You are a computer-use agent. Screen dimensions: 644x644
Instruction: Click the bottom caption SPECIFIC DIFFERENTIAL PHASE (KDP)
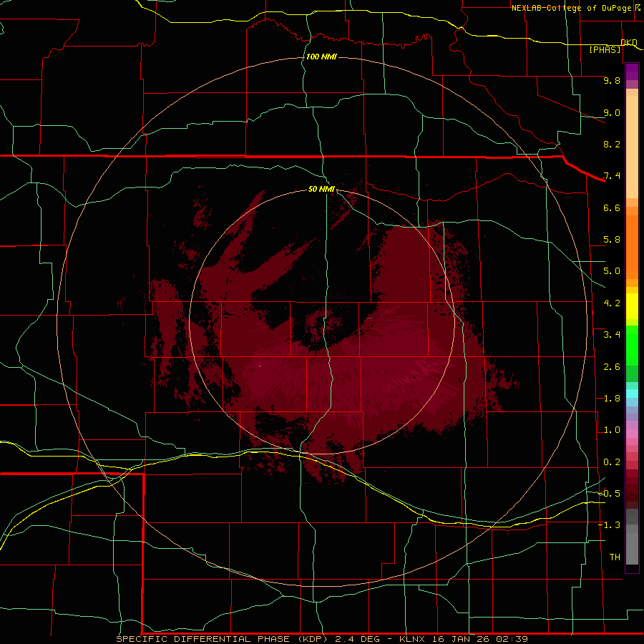[222, 639]
